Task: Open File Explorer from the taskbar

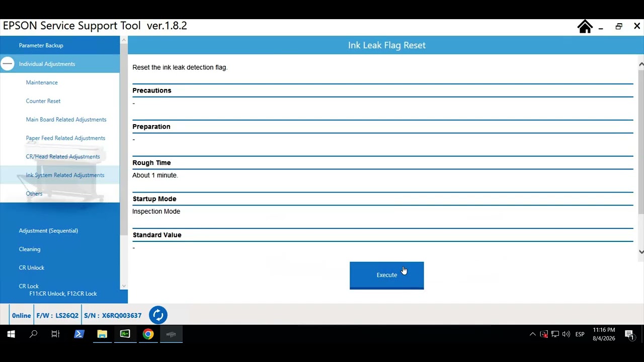Action: (x=102, y=334)
